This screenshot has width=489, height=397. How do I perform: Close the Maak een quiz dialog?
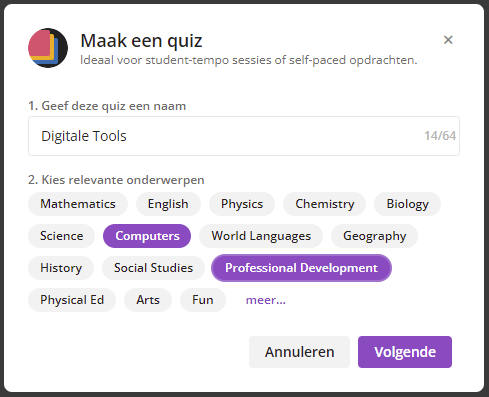448,40
